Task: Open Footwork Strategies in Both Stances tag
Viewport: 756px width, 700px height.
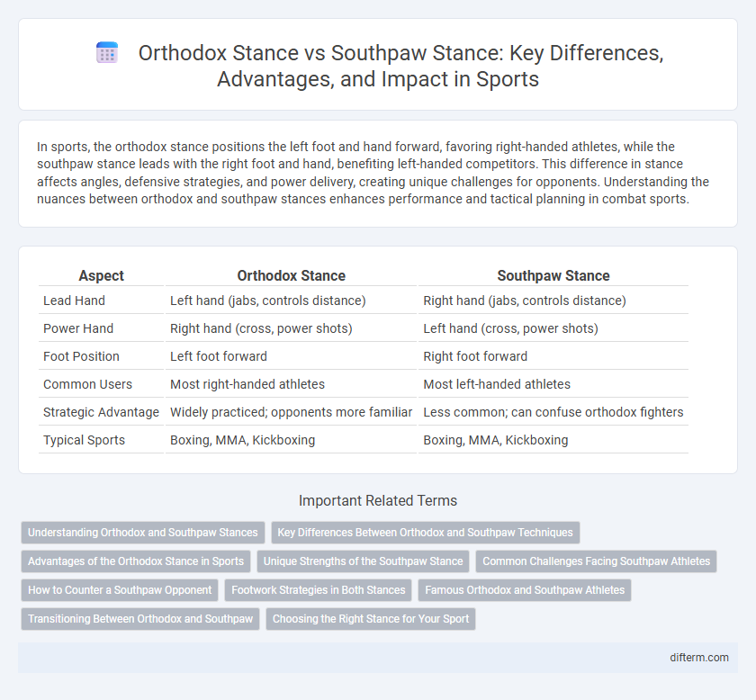Action: point(319,590)
